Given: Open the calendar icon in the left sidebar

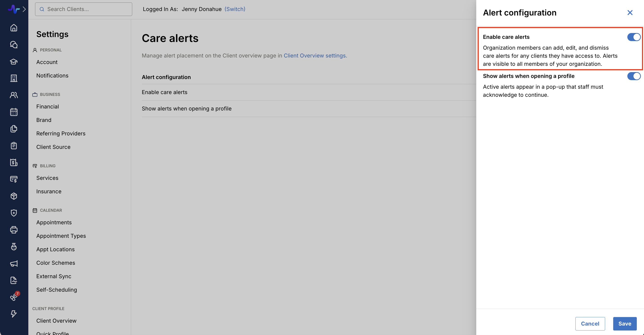Looking at the screenshot, I should click(x=14, y=112).
